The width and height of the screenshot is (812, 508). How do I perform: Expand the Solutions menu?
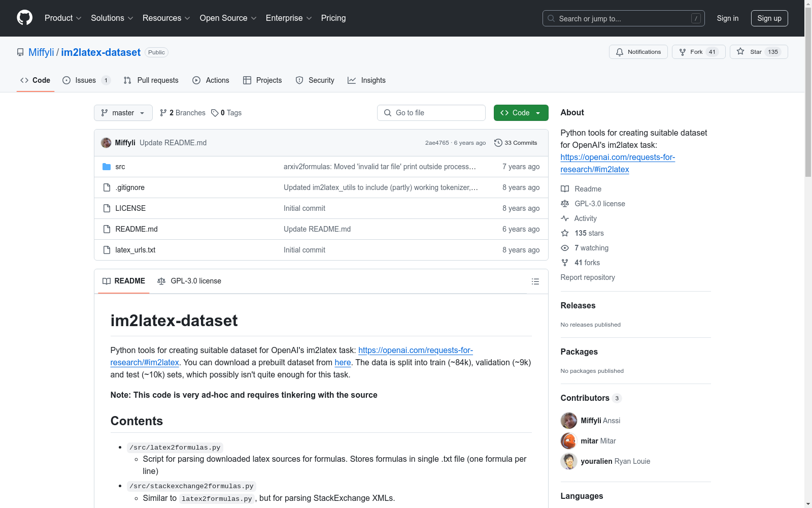pyautogui.click(x=112, y=18)
